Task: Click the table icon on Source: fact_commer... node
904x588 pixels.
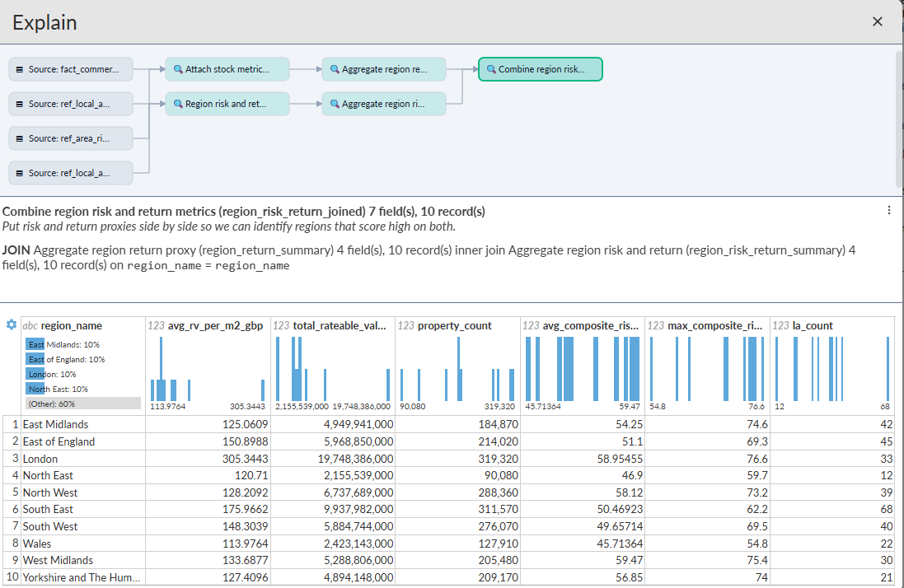Action: coord(20,70)
